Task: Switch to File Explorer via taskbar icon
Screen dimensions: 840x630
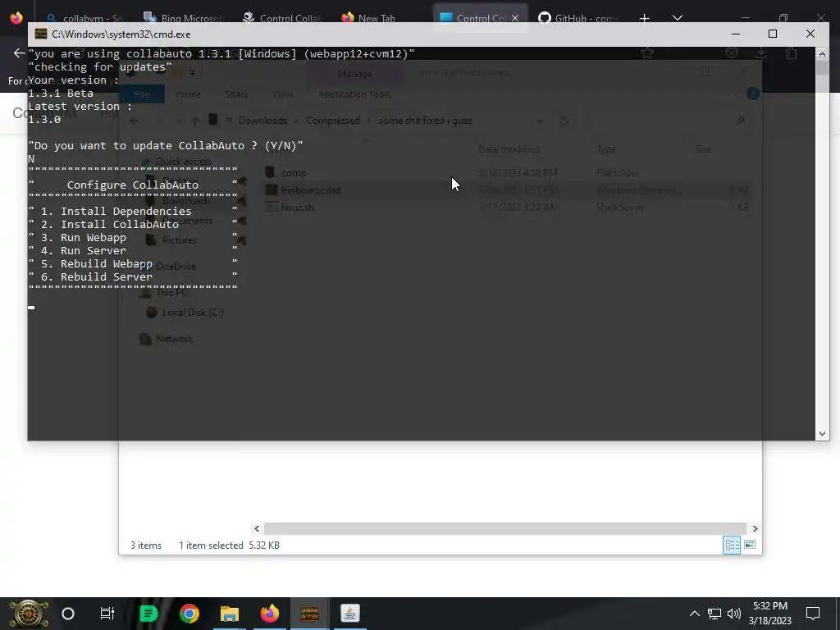Action: (x=230, y=614)
